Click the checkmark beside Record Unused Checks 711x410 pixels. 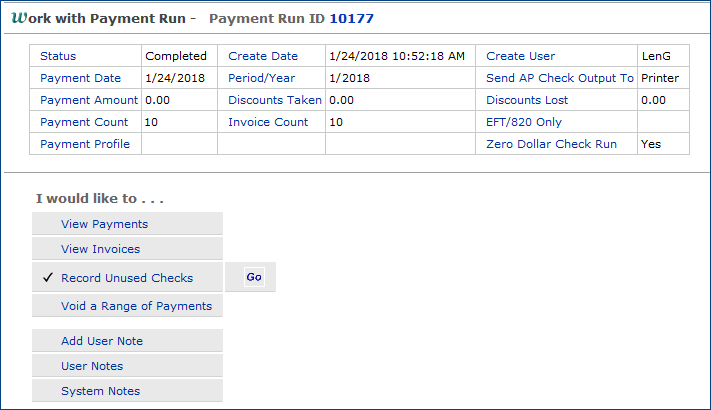coord(47,278)
